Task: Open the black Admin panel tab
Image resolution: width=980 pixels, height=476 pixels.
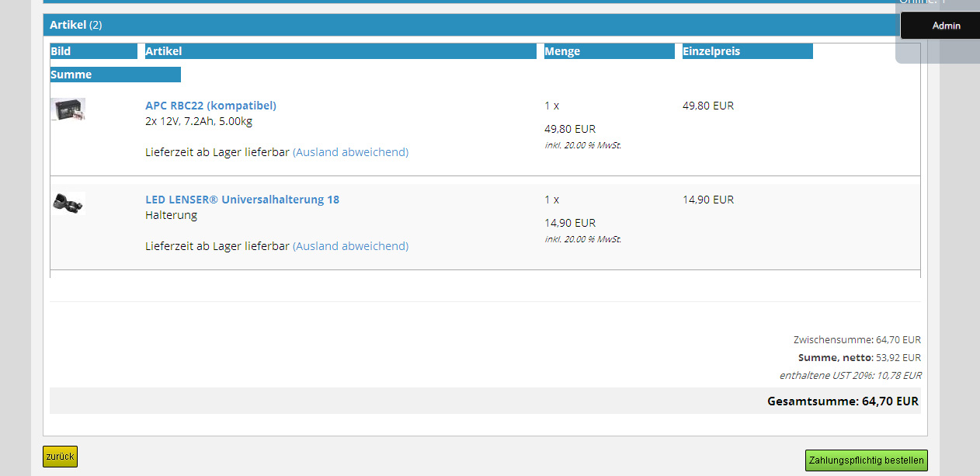Action: 945,26
